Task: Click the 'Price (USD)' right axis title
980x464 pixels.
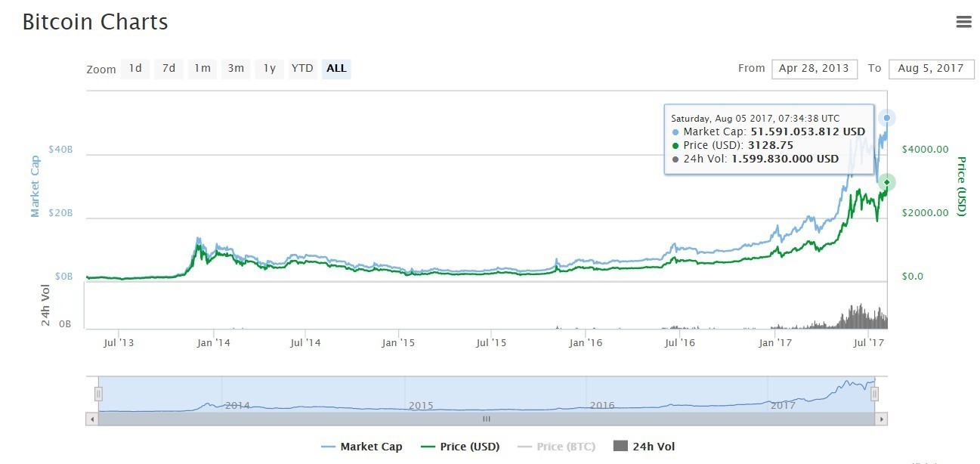Action: click(962, 186)
